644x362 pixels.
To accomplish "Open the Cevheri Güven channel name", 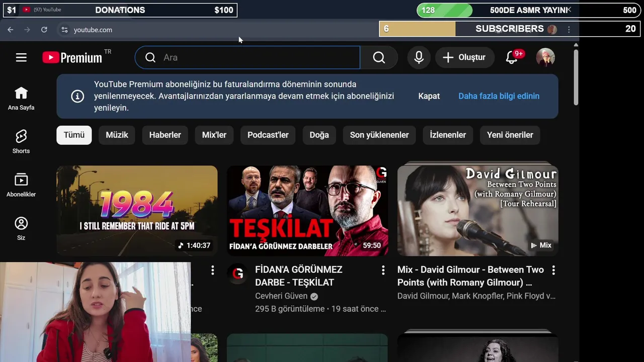I will point(281,296).
